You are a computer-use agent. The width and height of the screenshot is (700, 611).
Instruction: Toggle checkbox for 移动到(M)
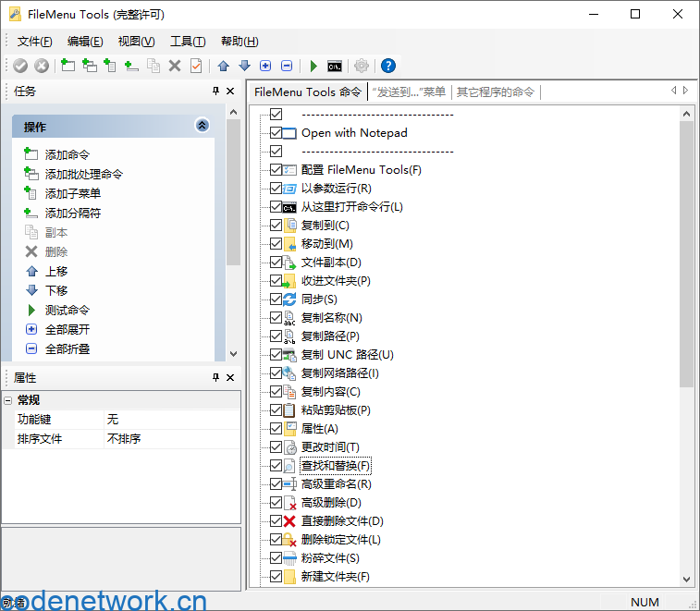[x=276, y=244]
